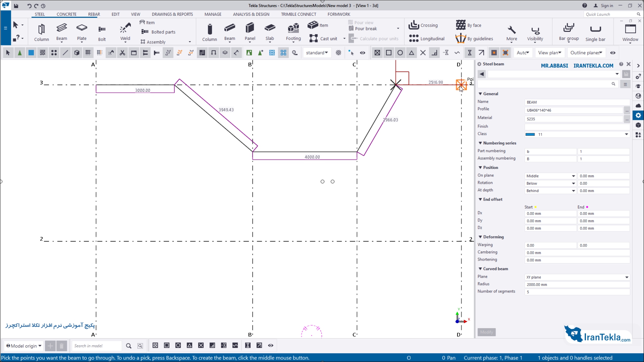Switch to the REBAR tab
Screen dimensions: 644x362
94,14
